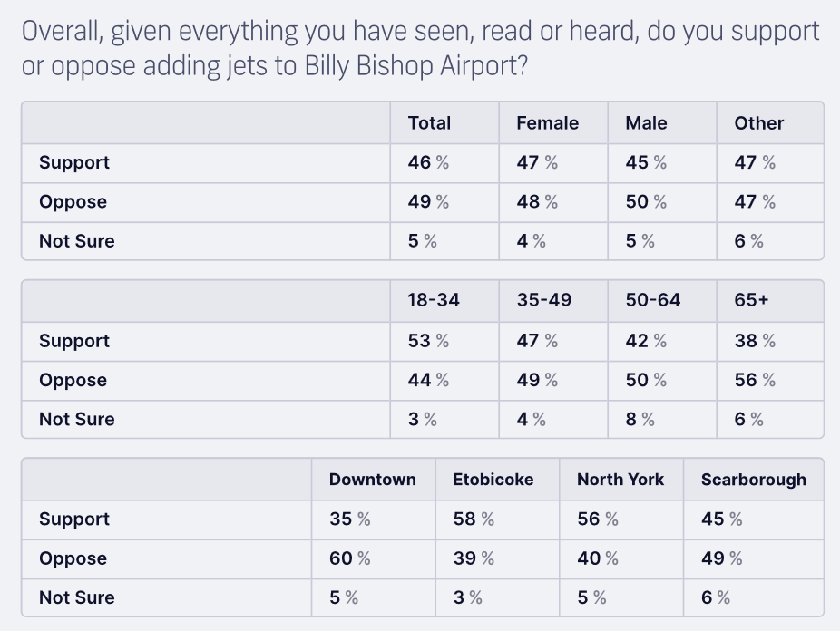The height and width of the screenshot is (631, 840).
Task: Select the Etobicoke column header
Action: (x=493, y=480)
